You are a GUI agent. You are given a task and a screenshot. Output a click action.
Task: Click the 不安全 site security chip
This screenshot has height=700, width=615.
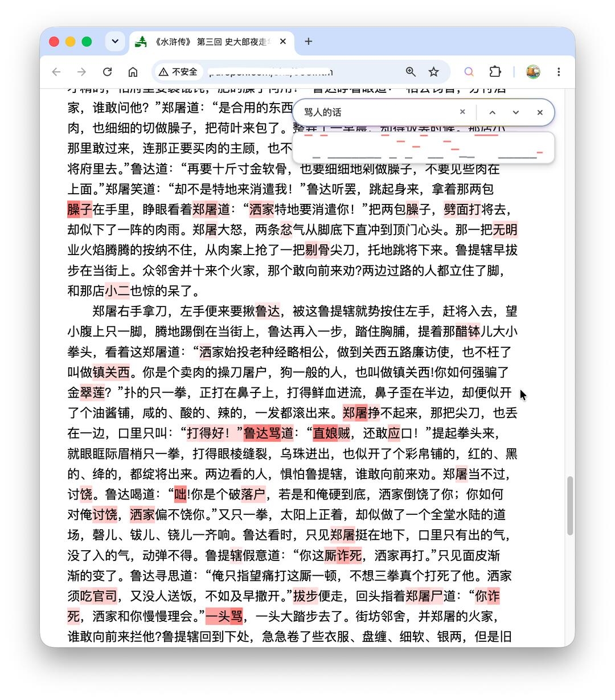178,72
